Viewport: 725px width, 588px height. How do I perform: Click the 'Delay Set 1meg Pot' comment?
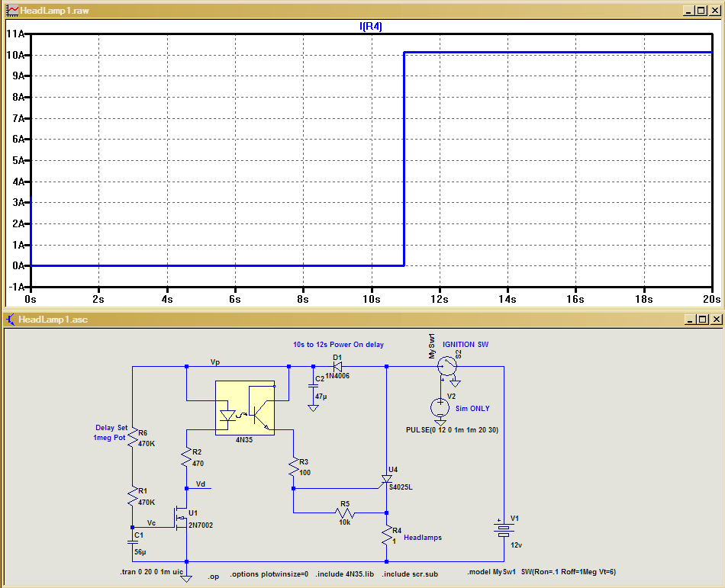pos(111,432)
